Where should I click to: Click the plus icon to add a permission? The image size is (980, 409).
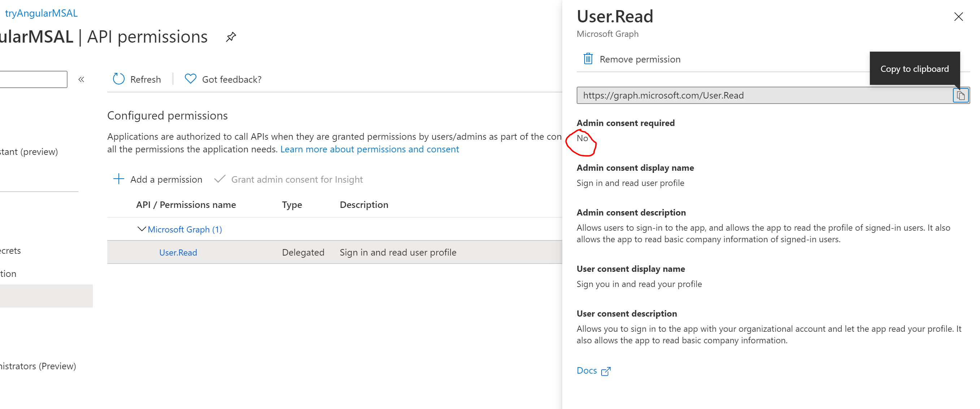(x=119, y=179)
